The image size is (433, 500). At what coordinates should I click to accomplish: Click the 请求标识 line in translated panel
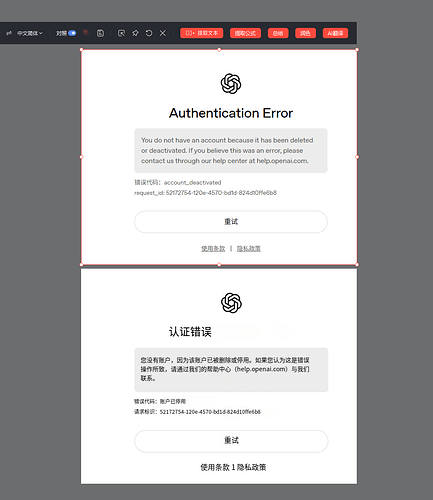click(197, 412)
